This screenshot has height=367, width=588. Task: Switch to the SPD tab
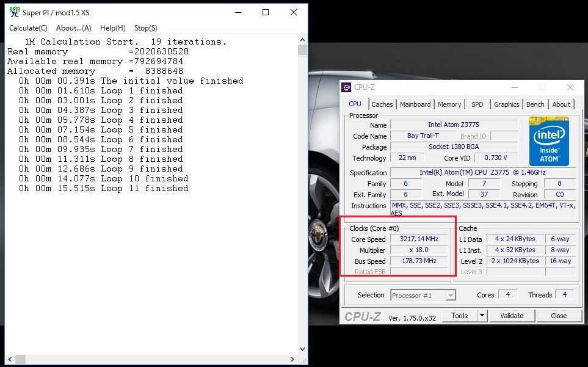point(477,104)
